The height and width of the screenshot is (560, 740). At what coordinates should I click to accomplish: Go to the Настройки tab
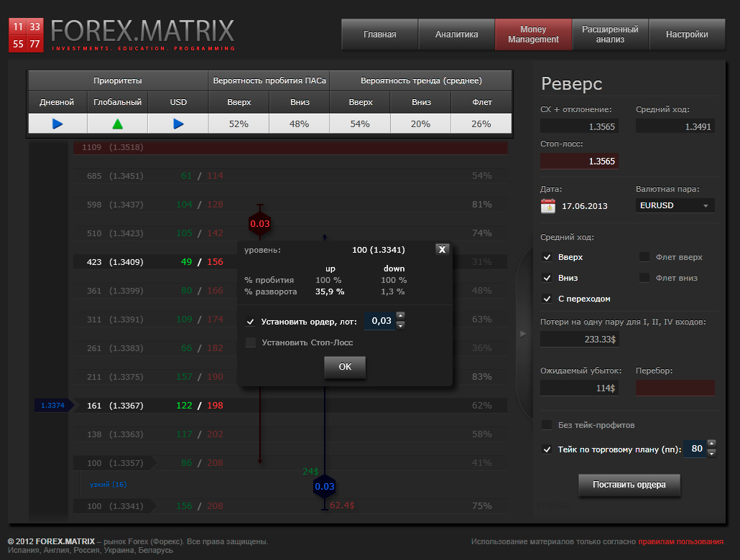tap(687, 34)
